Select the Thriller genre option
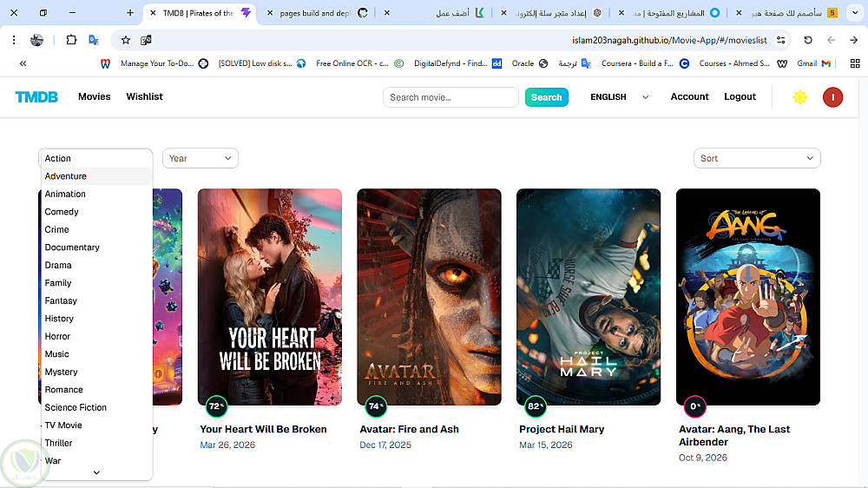Screen dimensions: 868x488 pyautogui.click(x=96, y=443)
